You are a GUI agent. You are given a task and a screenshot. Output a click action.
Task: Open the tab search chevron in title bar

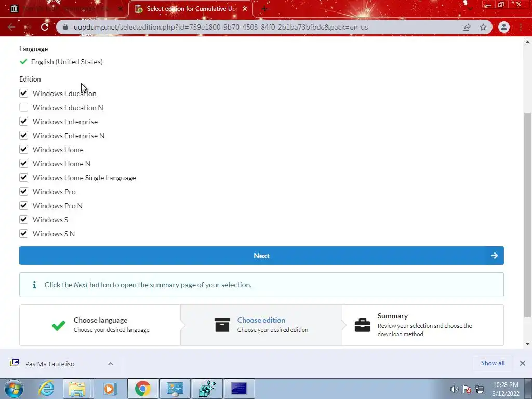(470, 9)
